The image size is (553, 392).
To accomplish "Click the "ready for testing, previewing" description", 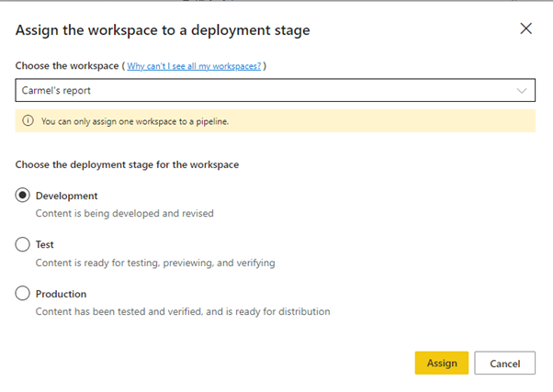I will pos(154,263).
